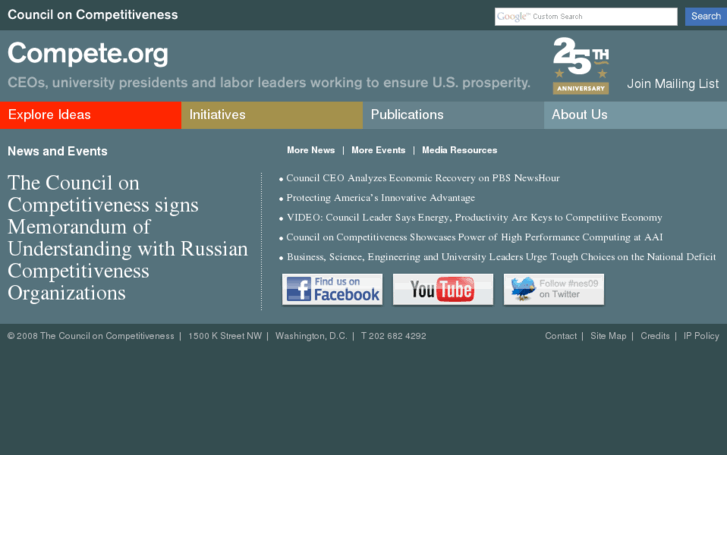Open the National Deficit Tough Choices article
The width and height of the screenshot is (727, 545).
(x=501, y=257)
